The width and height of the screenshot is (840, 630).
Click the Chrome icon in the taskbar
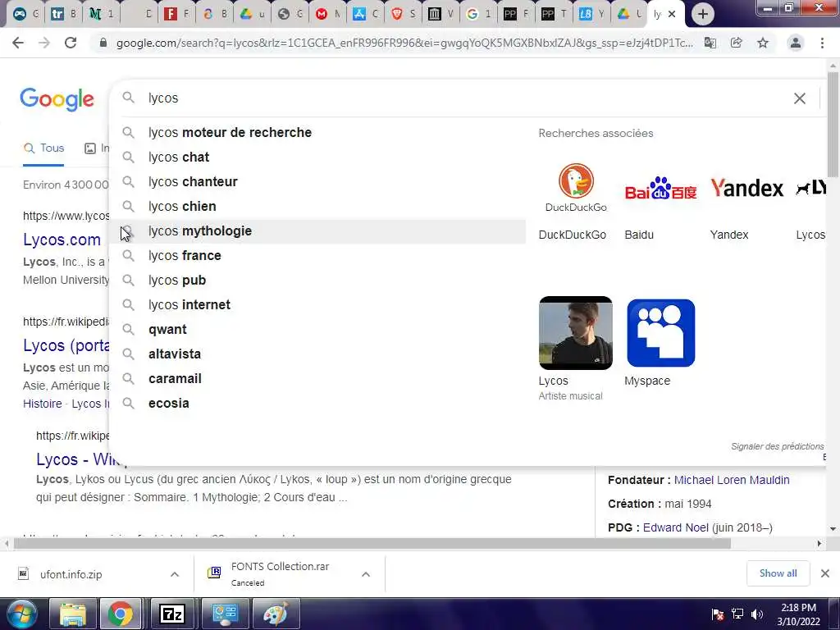tap(121, 614)
